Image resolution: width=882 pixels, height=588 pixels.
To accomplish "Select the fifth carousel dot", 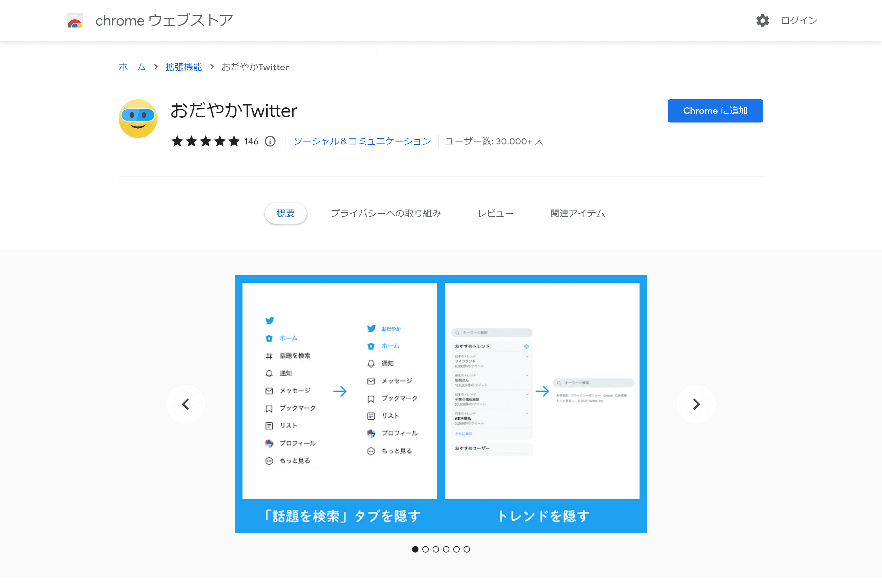I will [456, 549].
